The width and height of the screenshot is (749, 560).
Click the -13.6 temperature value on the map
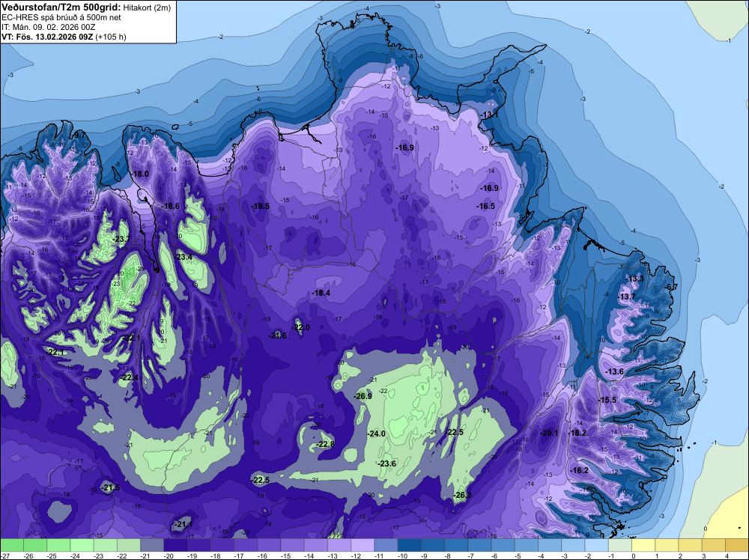614,371
